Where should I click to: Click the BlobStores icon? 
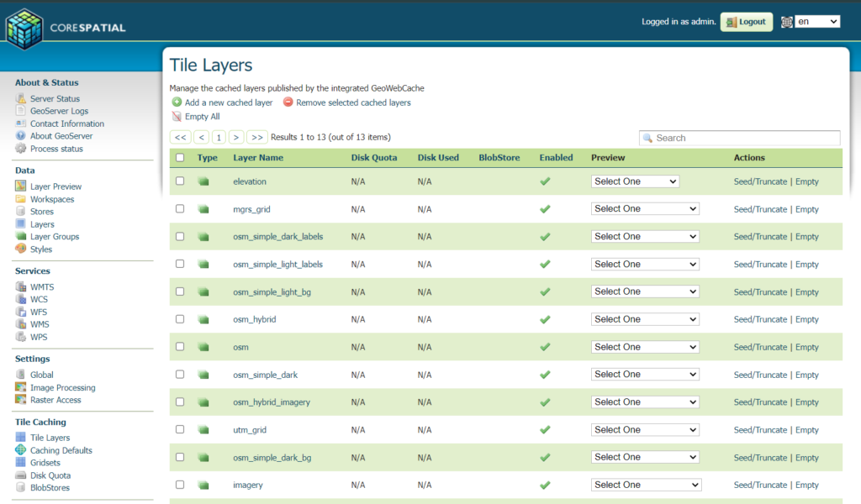[21, 487]
